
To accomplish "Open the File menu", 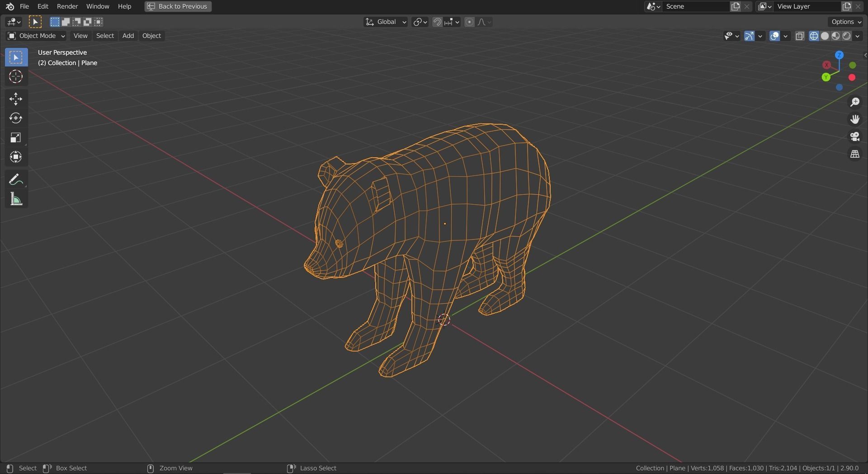I will pyautogui.click(x=24, y=6).
